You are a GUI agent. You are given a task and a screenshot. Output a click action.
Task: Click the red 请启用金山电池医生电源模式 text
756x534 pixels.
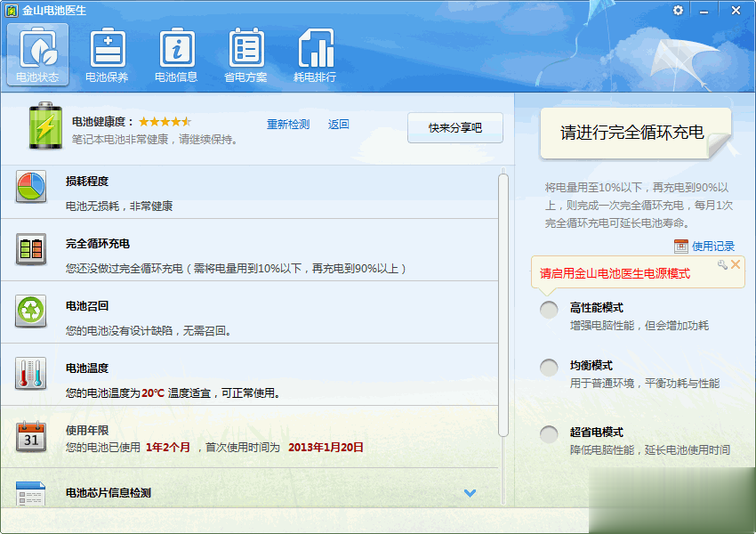tap(615, 273)
